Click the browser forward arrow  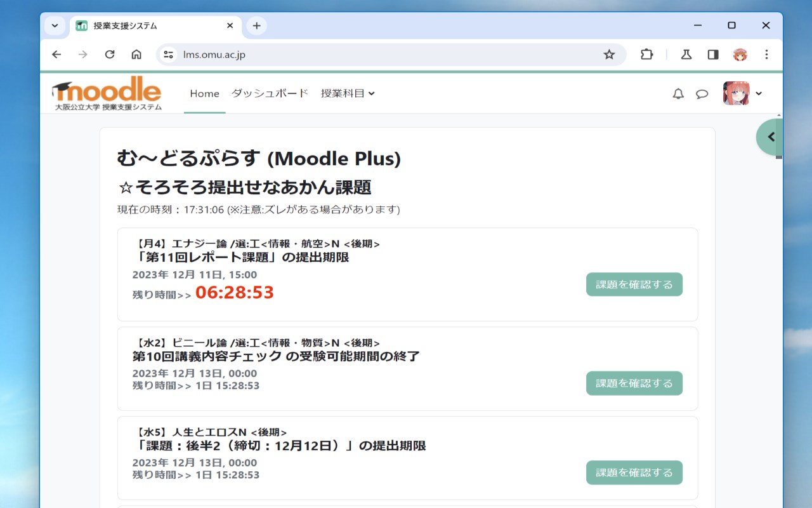[83, 55]
